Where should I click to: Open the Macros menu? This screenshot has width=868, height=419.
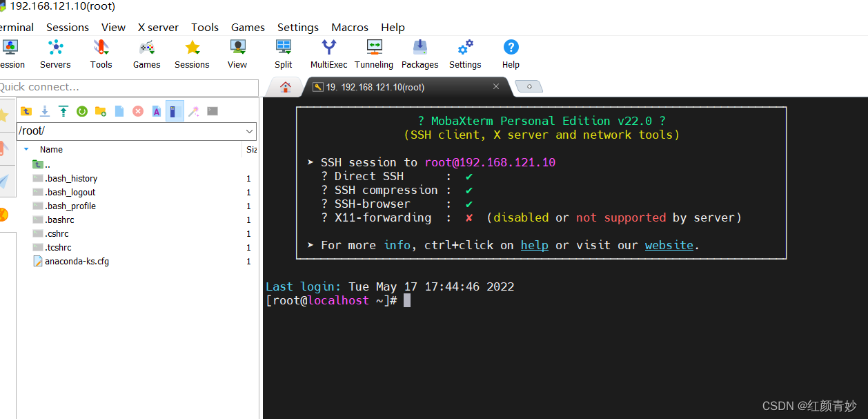click(350, 28)
